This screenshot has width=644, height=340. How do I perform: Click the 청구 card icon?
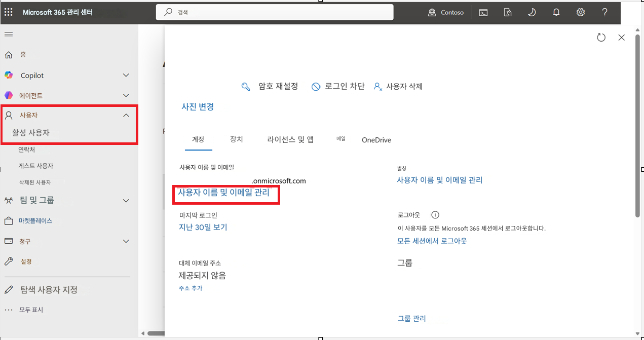(9, 241)
